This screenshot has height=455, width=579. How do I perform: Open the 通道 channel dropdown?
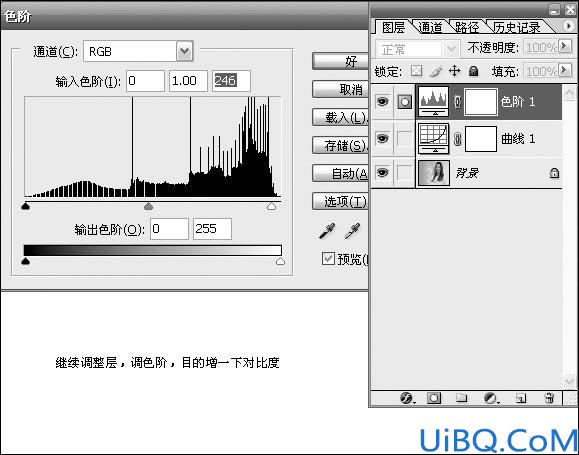click(185, 51)
